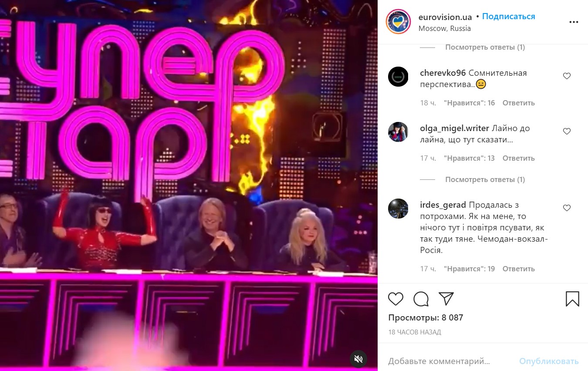Reply to cherevko96 via 'Ответить'
Screen dimensions: 588x371
coord(518,103)
